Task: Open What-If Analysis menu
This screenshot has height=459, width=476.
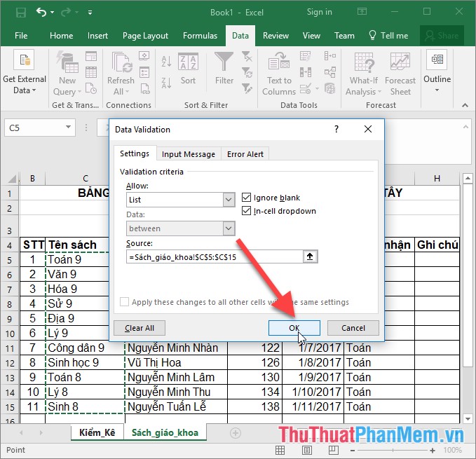Action: (x=363, y=74)
